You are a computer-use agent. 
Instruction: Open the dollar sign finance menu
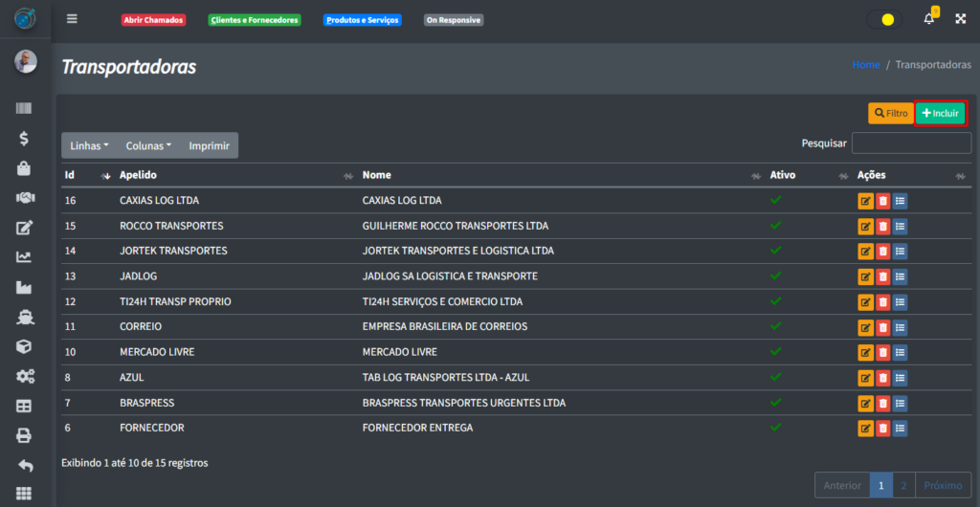tap(25, 139)
